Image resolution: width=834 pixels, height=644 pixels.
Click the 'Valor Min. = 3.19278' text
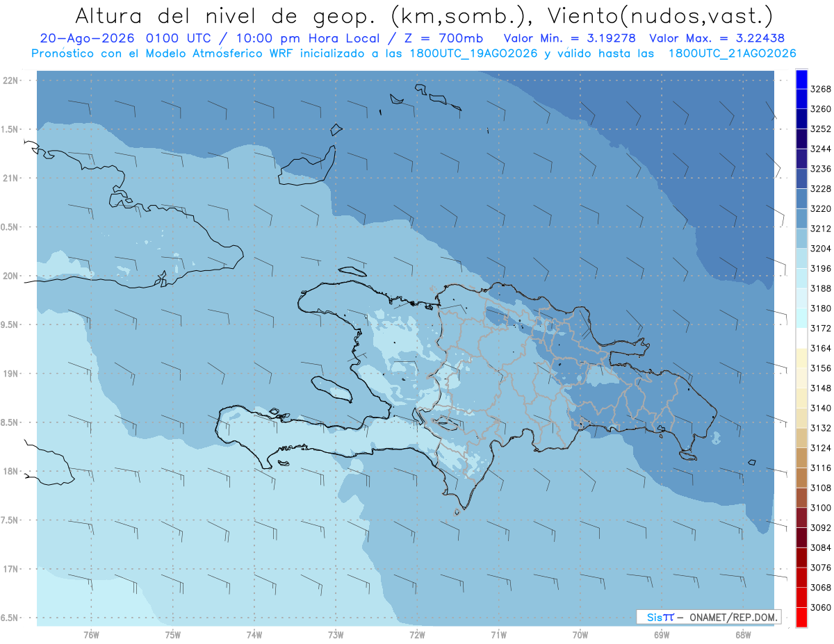point(569,39)
